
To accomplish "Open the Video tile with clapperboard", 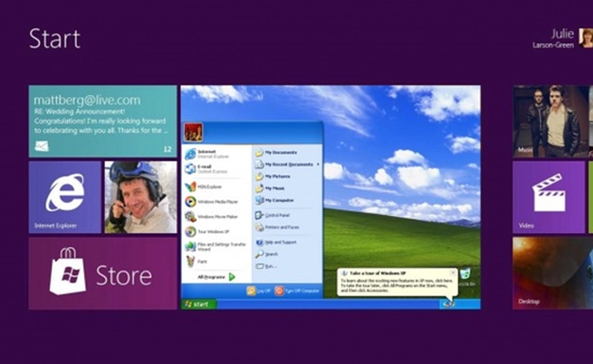I will (548, 197).
